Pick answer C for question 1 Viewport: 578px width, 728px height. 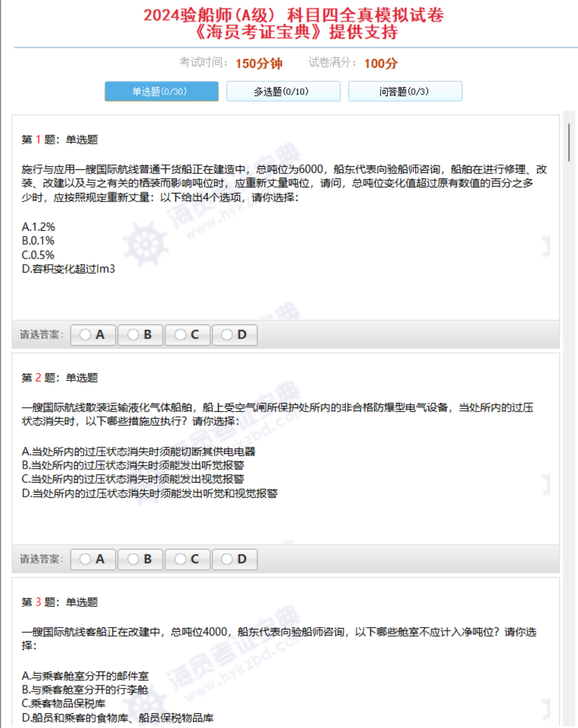pyautogui.click(x=187, y=335)
